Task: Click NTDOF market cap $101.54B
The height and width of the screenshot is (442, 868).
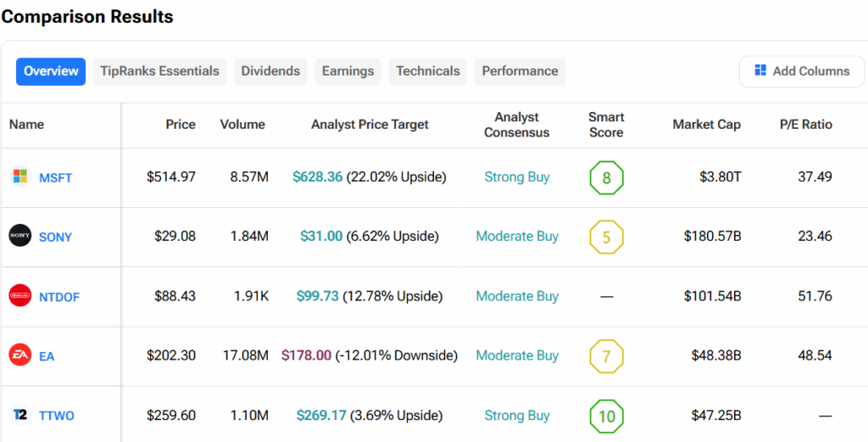Action: pyautogui.click(x=712, y=296)
